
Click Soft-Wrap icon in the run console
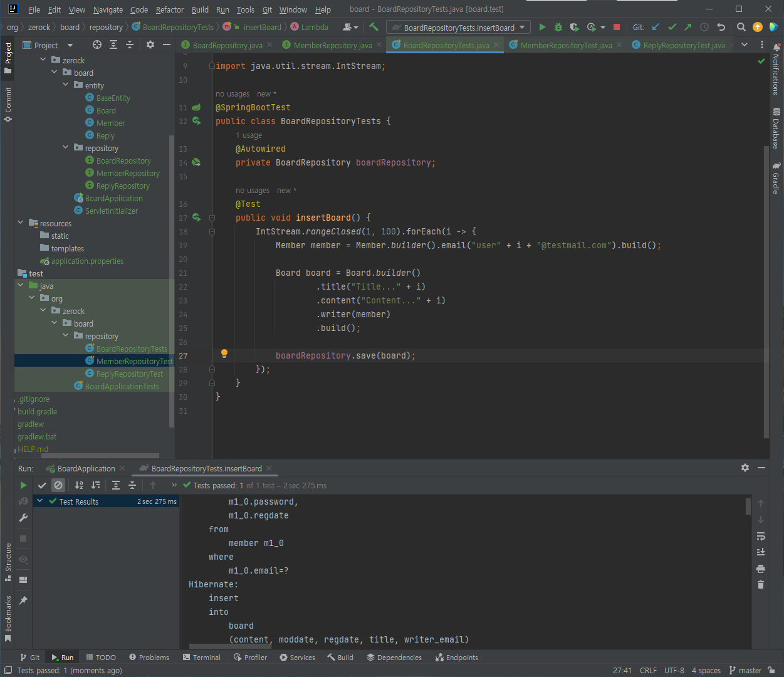point(761,536)
